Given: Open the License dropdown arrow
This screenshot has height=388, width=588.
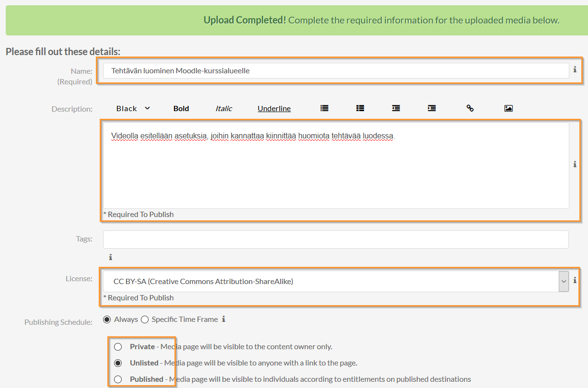Looking at the screenshot, I should point(564,282).
